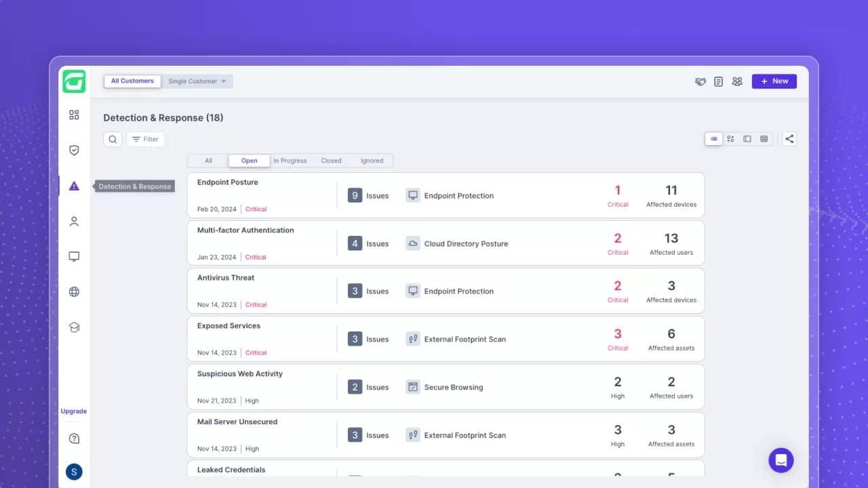
Task: Open the graduation cap training icon
Action: [74, 327]
